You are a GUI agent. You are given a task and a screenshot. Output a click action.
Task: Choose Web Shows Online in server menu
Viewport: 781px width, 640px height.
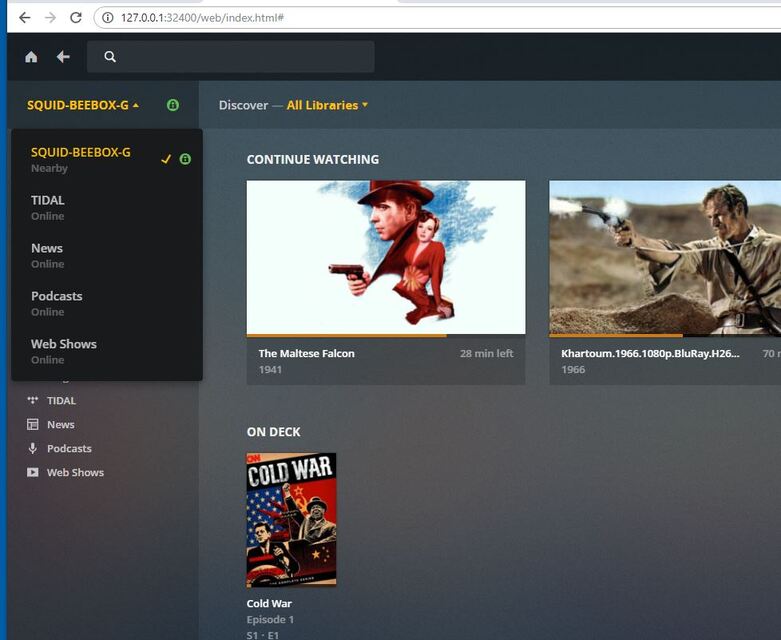point(107,351)
